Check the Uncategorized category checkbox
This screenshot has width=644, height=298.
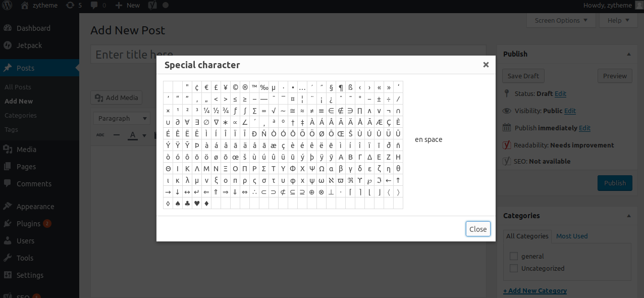pyautogui.click(x=514, y=268)
